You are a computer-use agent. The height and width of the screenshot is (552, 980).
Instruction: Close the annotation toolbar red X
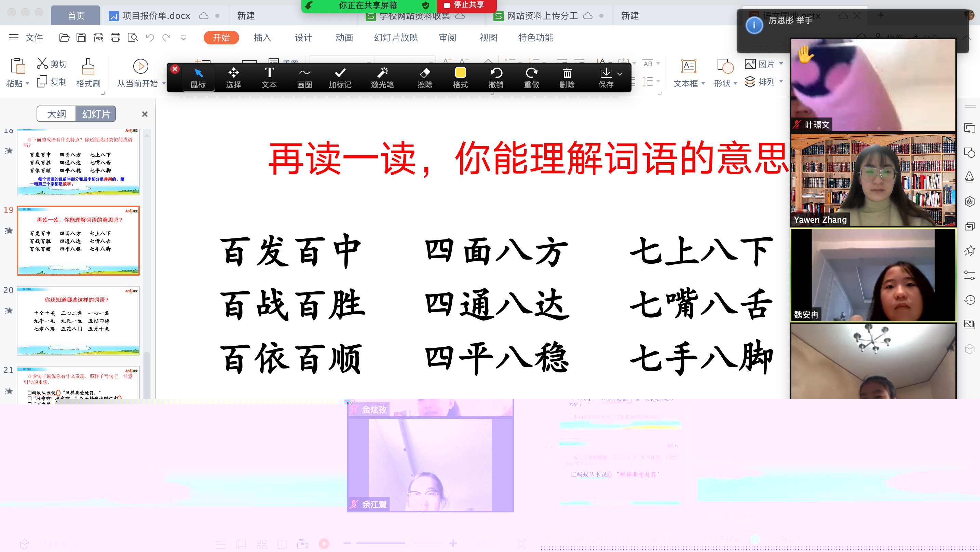(x=175, y=69)
